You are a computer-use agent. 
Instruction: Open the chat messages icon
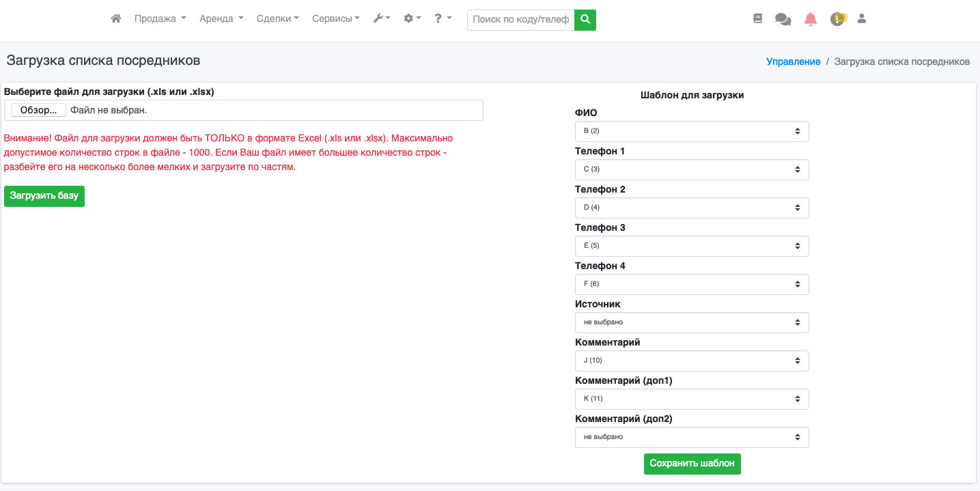tap(783, 20)
